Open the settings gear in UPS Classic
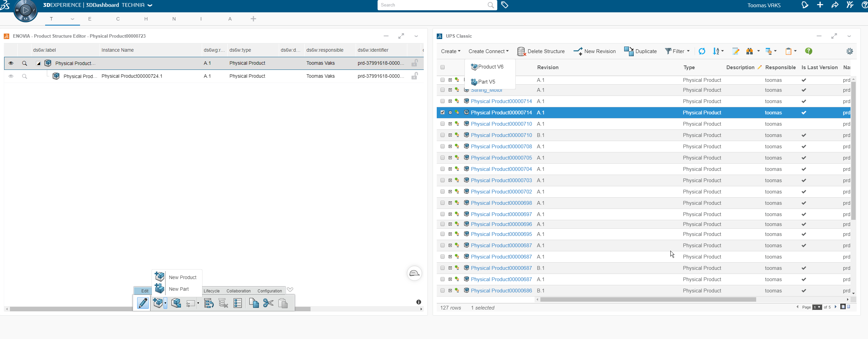868x339 pixels. tap(850, 51)
